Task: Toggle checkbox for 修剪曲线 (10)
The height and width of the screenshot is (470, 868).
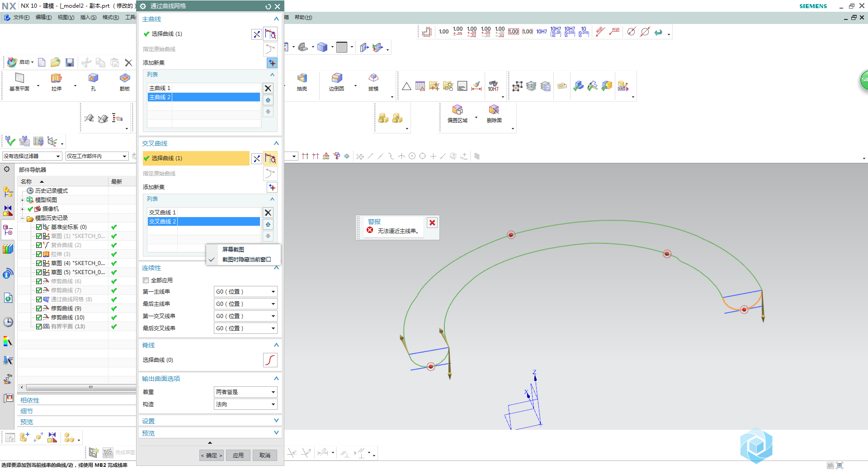Action: 39,318
